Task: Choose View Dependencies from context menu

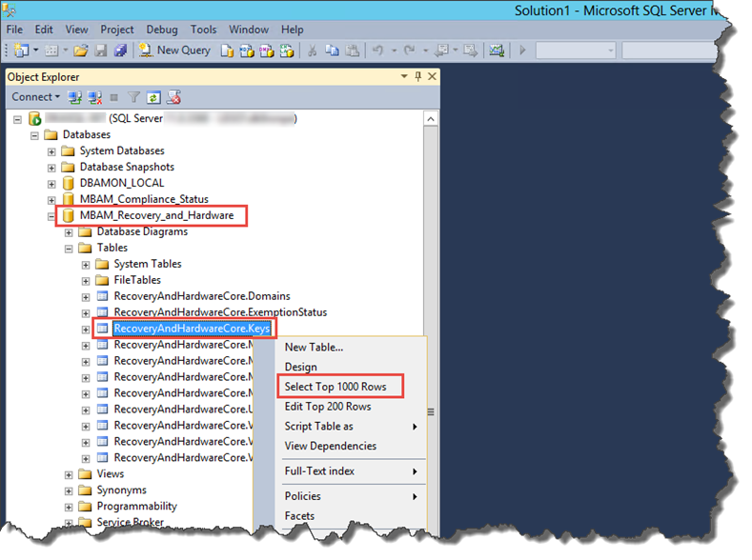Action: pyautogui.click(x=331, y=446)
